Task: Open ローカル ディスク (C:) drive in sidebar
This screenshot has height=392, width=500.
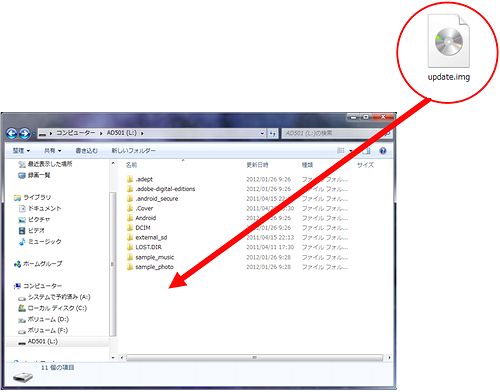Action: pos(53,308)
